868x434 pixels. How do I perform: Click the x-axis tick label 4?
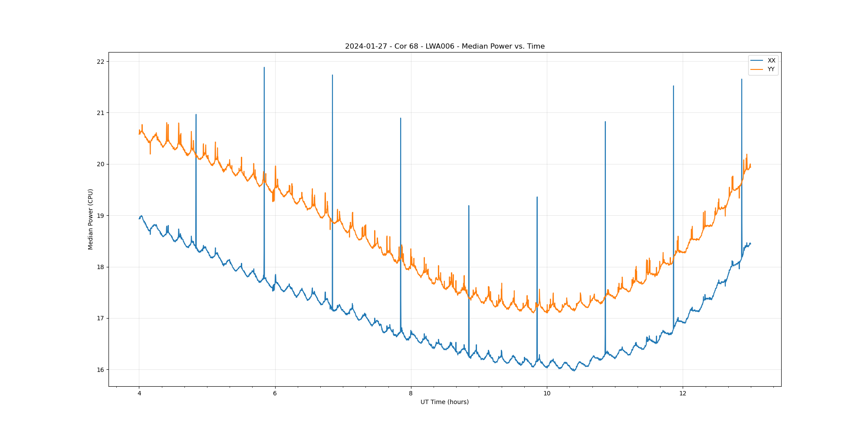point(139,394)
